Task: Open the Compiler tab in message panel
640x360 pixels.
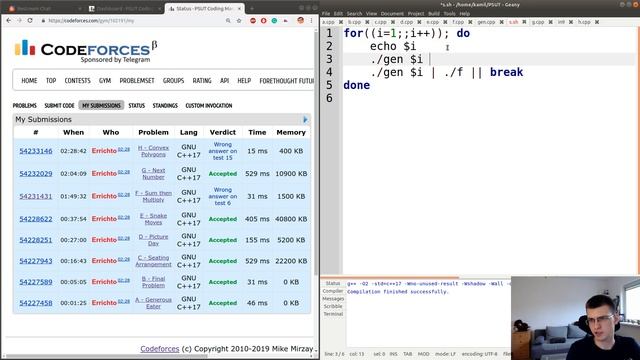Action: [333, 291]
